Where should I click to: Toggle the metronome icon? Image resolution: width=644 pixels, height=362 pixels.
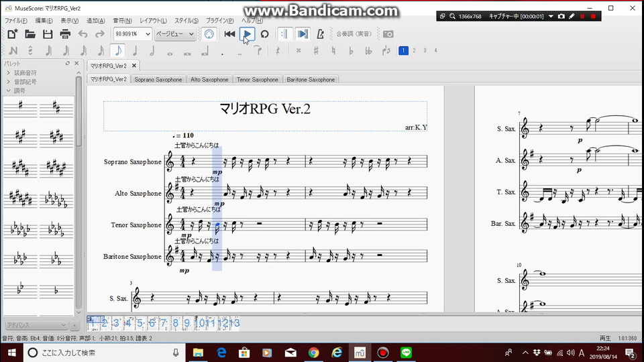click(x=321, y=34)
